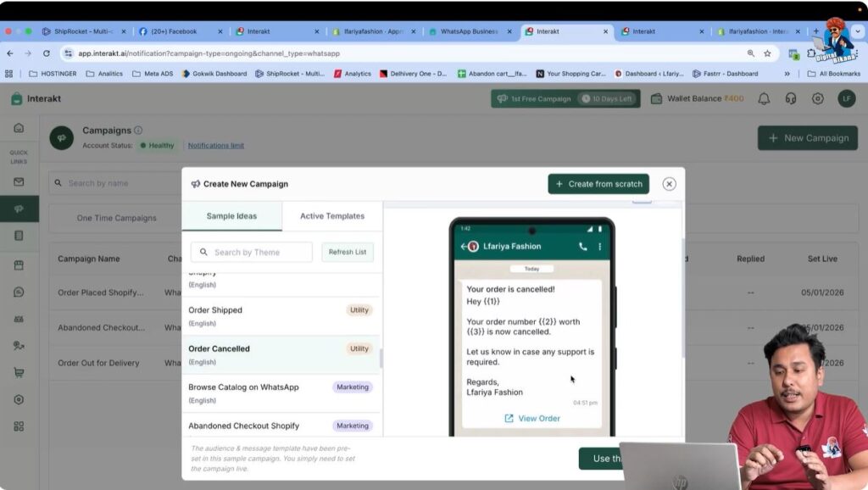Open the LF profile avatar menu
This screenshot has height=490, width=868.
pos(847,98)
